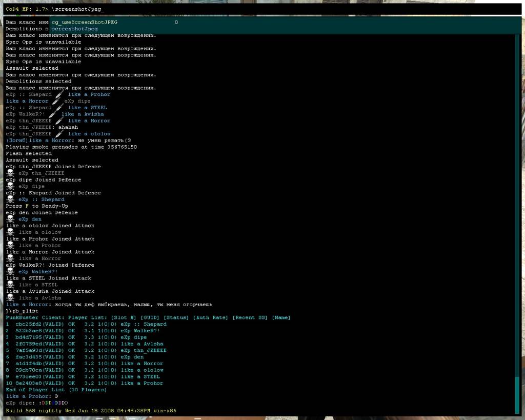The height and width of the screenshot is (420, 525).
Task: Click the skull icon beside blue eXp WalkeR?!
Action: 10,272
